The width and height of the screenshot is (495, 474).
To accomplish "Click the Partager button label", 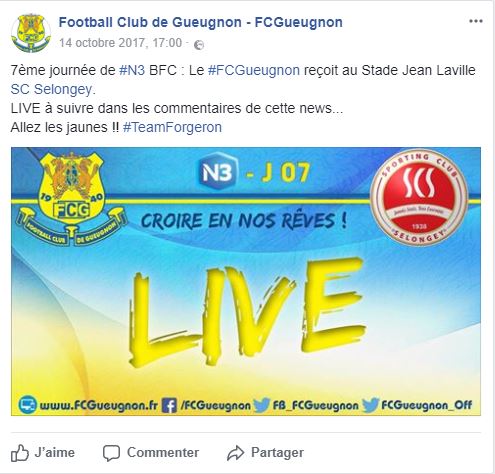I will (x=277, y=453).
